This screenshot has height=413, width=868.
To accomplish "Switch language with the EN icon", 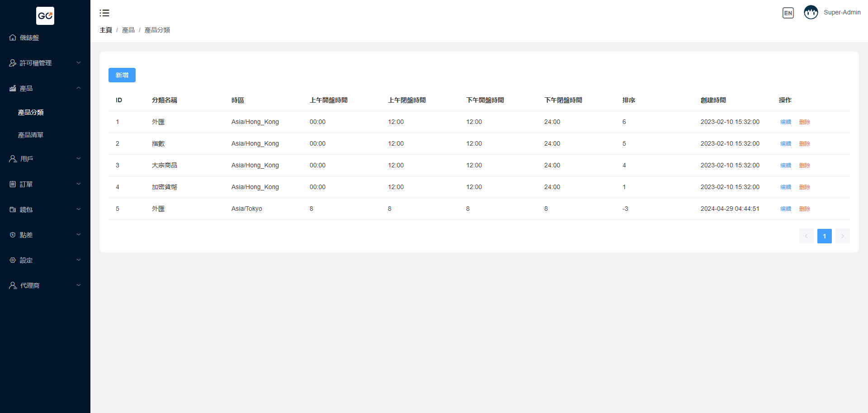I will (x=788, y=13).
